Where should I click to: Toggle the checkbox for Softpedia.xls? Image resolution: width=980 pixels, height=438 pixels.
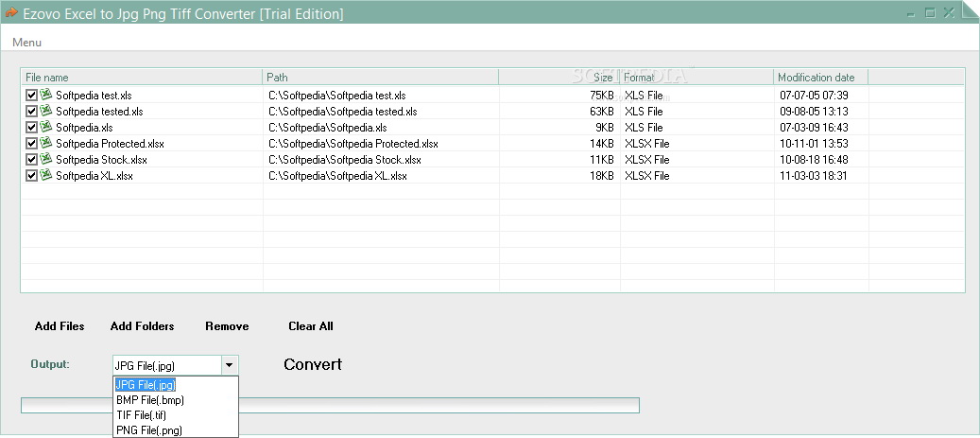pos(31,128)
